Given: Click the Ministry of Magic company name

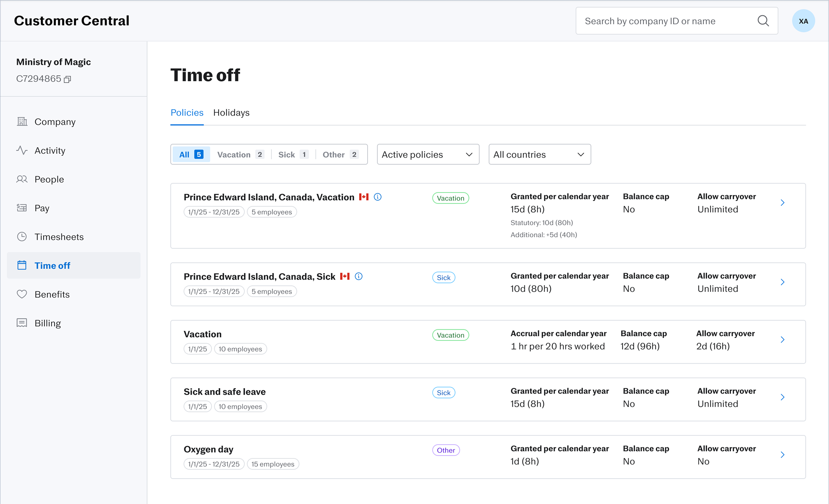Looking at the screenshot, I should [x=54, y=62].
